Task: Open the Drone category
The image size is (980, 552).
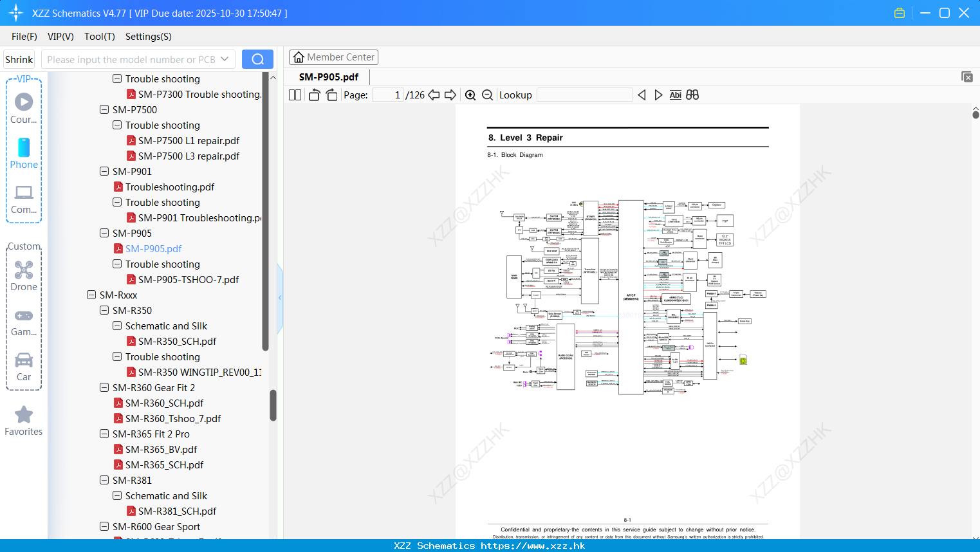Action: (24, 276)
